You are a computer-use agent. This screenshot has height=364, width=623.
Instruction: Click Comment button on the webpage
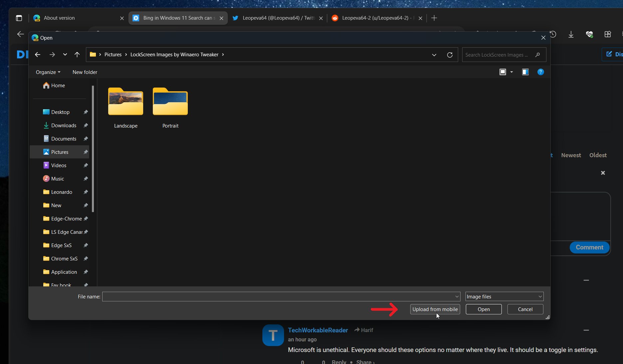pyautogui.click(x=589, y=247)
